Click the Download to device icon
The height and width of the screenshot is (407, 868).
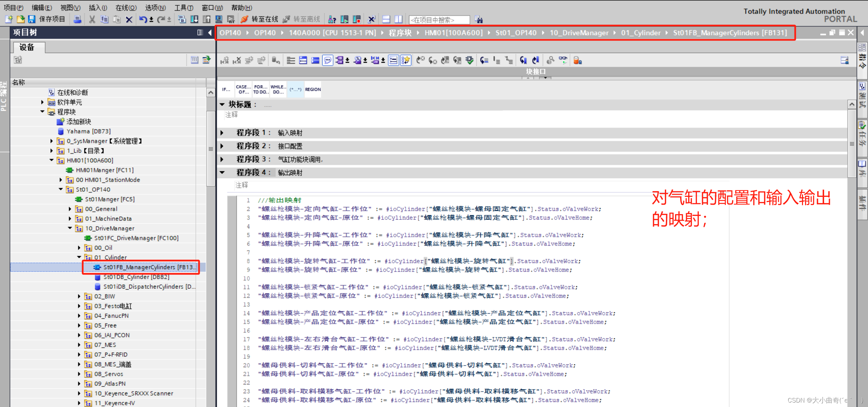click(x=194, y=19)
